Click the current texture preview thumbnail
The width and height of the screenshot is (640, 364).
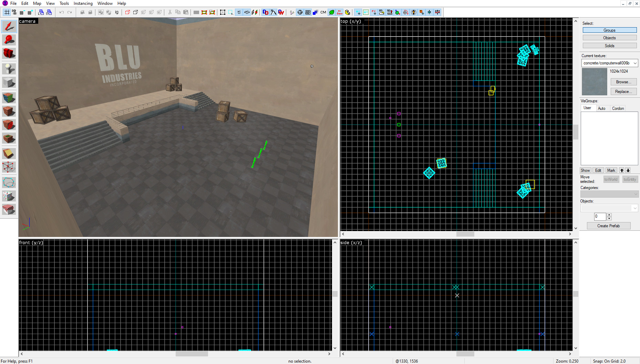pyautogui.click(x=595, y=82)
